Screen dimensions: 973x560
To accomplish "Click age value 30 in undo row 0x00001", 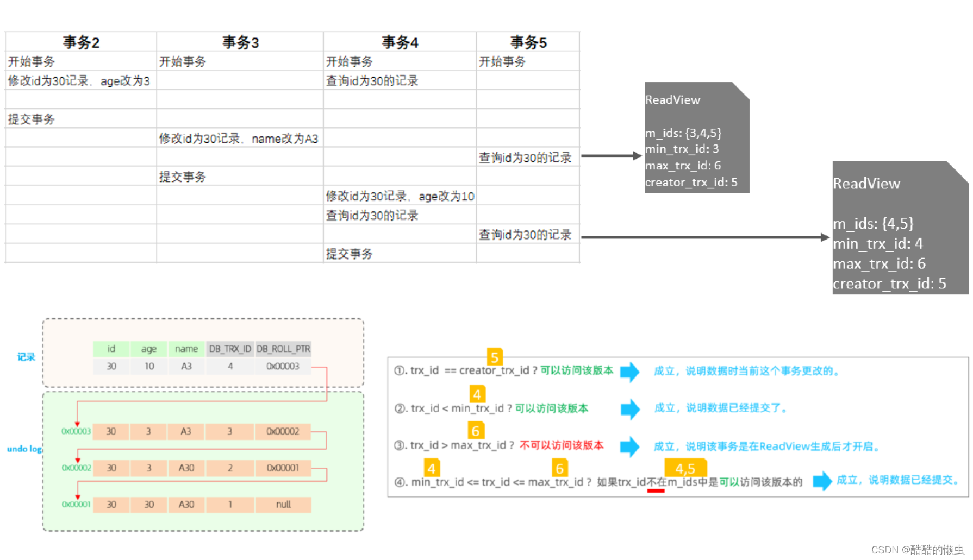I will (x=149, y=504).
